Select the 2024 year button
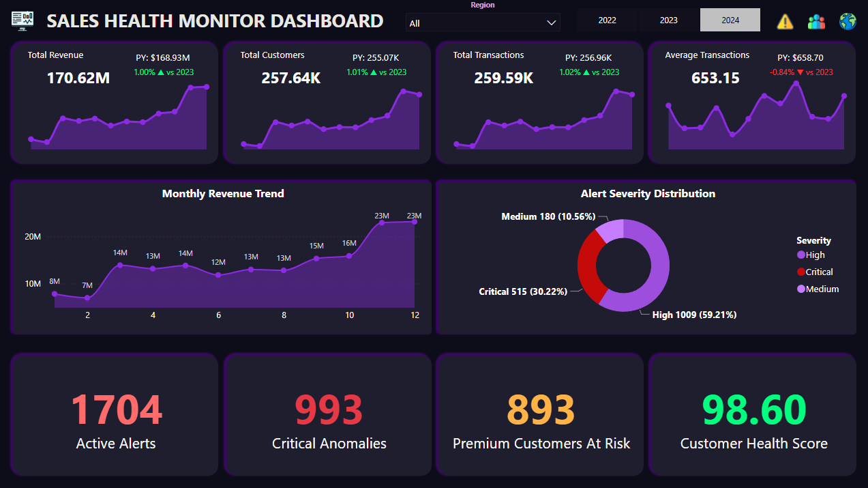Screen dimensions: 868x488 730,20
